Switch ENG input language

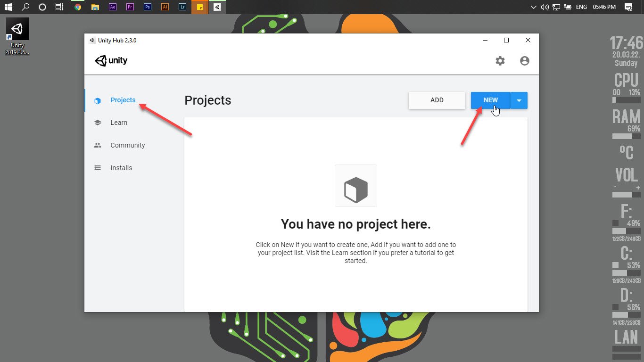pyautogui.click(x=582, y=7)
